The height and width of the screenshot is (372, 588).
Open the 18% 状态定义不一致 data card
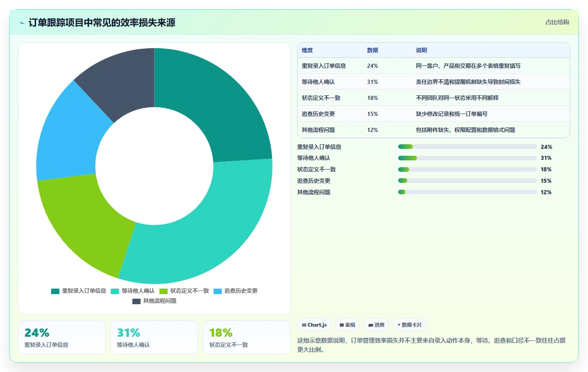[247, 337]
